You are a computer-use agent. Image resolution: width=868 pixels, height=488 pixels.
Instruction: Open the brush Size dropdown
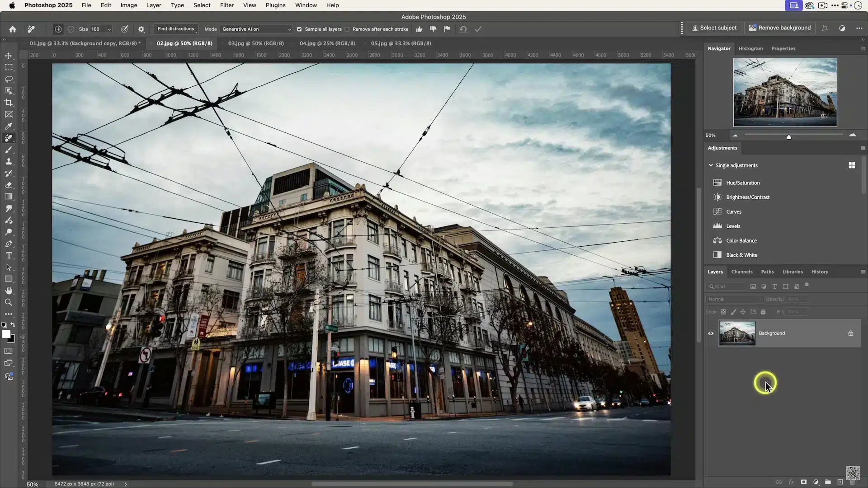pyautogui.click(x=109, y=29)
